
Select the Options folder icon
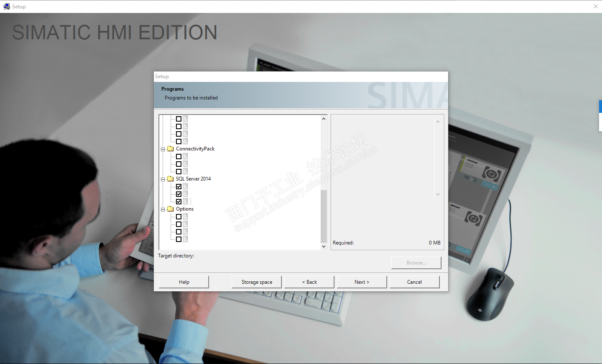(x=171, y=209)
